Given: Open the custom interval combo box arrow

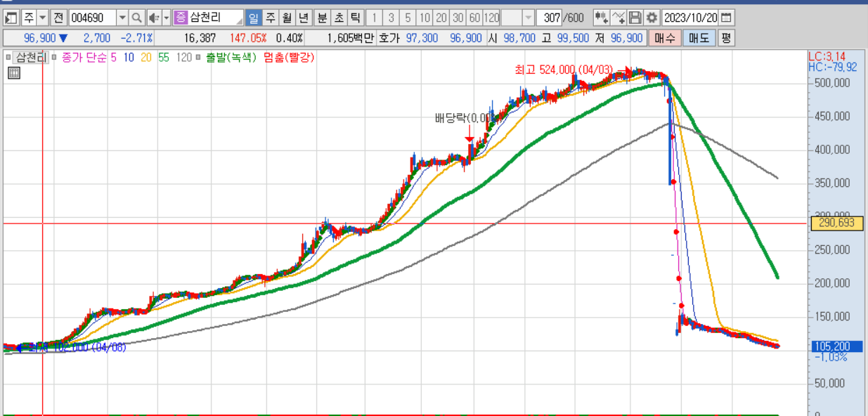Looking at the screenshot, I should point(528,18).
